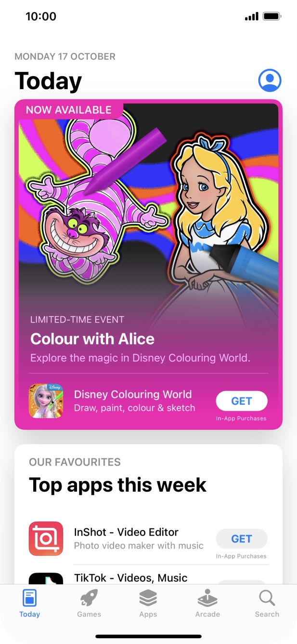Select the Apps stack icon

[148, 598]
